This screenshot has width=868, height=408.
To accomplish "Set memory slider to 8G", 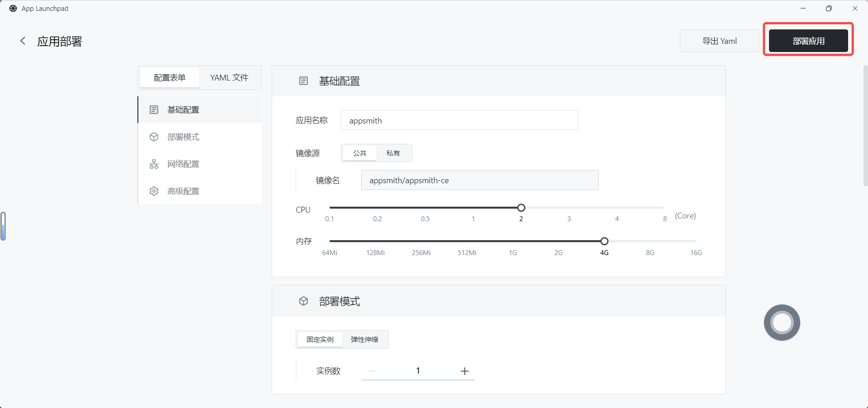I will click(650, 242).
